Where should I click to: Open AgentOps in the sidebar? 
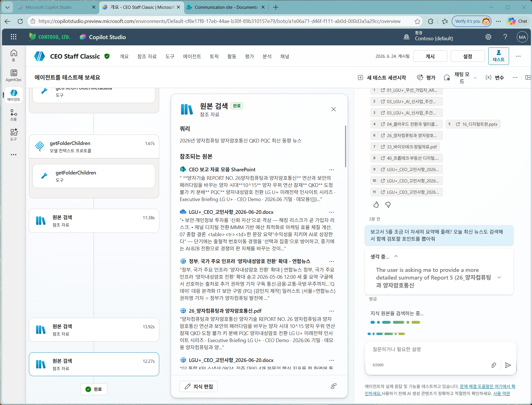[14, 75]
